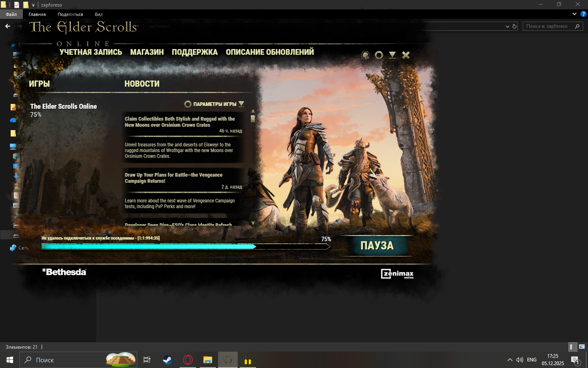Open Opera browser from the taskbar
The height and width of the screenshot is (368, 588).
[x=188, y=360]
